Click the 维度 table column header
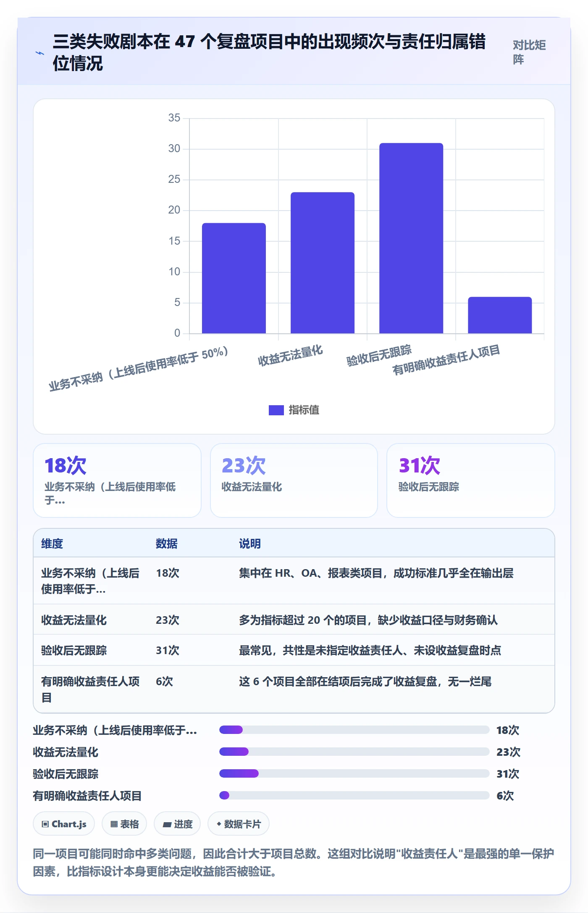This screenshot has height=913, width=588. (x=52, y=544)
